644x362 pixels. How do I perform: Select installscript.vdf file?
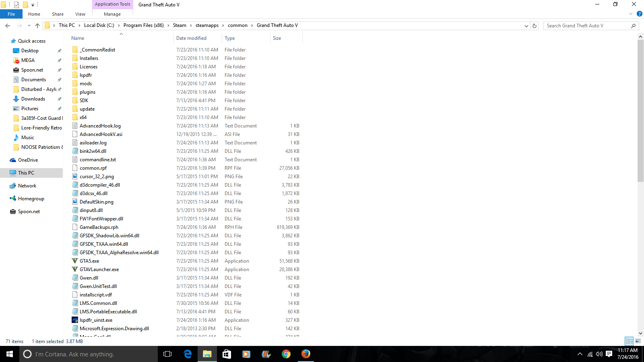pos(96,295)
